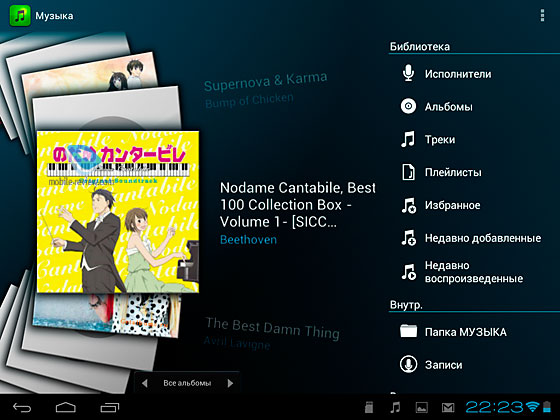The width and height of the screenshot is (560, 420).
Task: Tap the folder icon beside Папка МУЗЫКА
Action: 408,331
